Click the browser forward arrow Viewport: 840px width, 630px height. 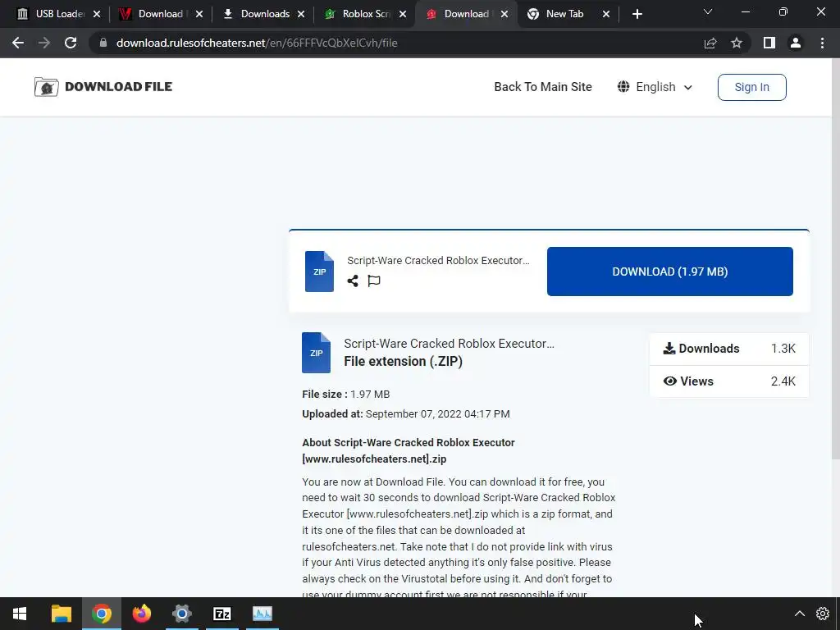click(44, 43)
